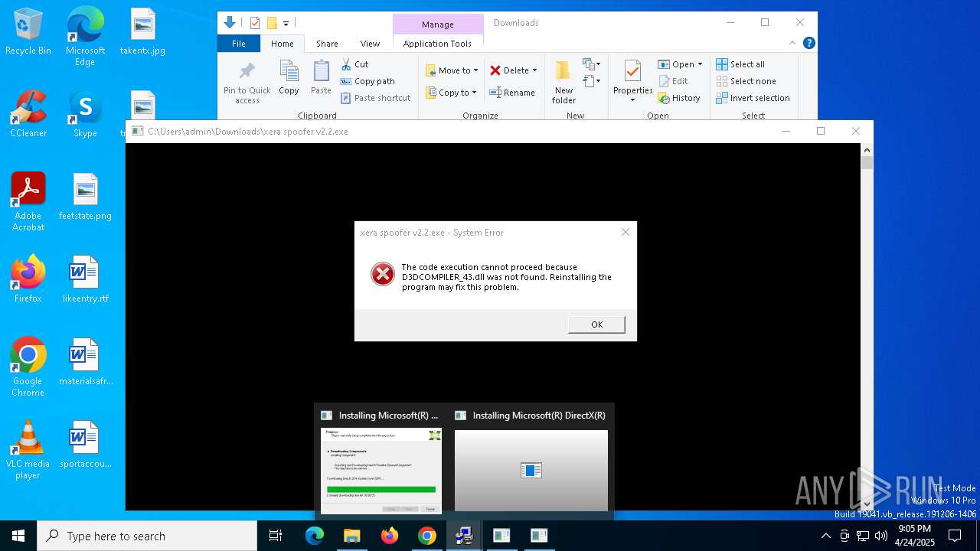Open the Windows Start menu
Viewport: 980px width, 551px height.
click(18, 536)
